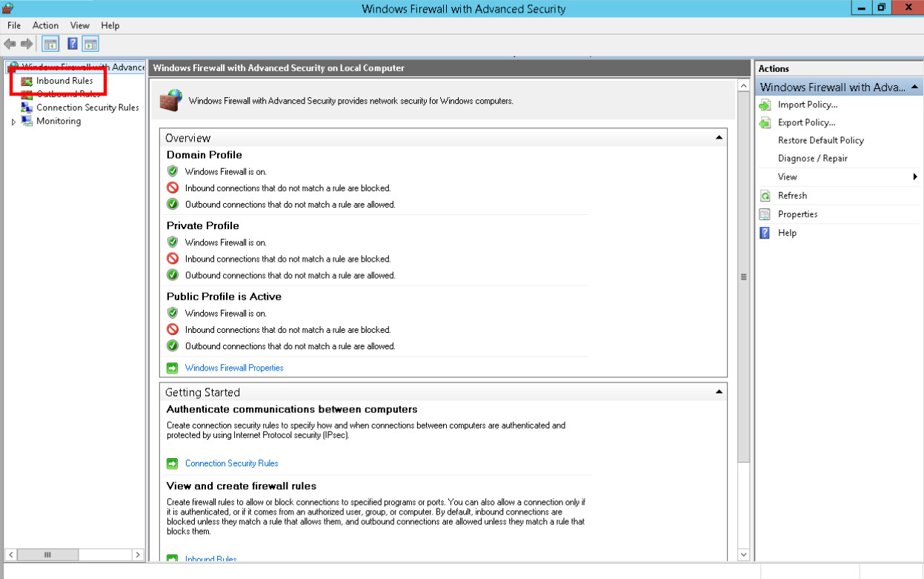Click green shield icon under Public Profile
The image size is (924, 579).
click(x=173, y=313)
